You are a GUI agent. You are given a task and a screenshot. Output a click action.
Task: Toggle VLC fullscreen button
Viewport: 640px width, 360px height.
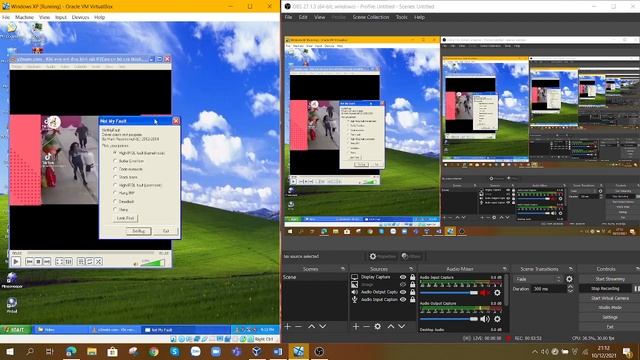(60, 262)
